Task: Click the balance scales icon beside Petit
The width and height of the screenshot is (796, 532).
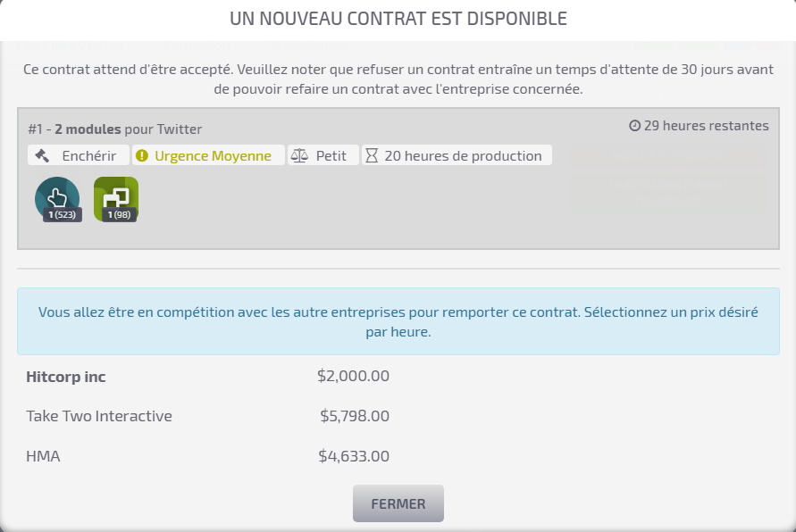Action: [x=299, y=156]
